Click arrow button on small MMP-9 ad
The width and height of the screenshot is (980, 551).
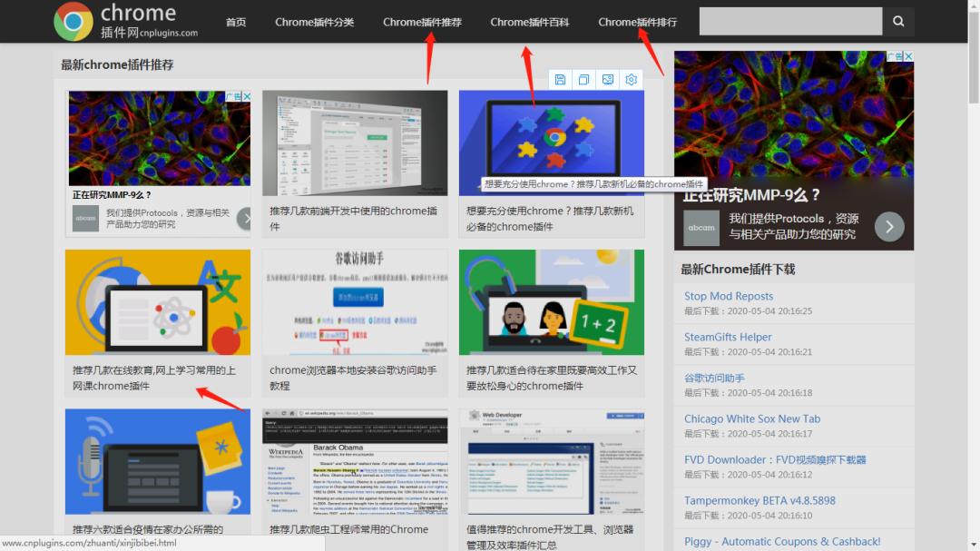click(x=245, y=218)
